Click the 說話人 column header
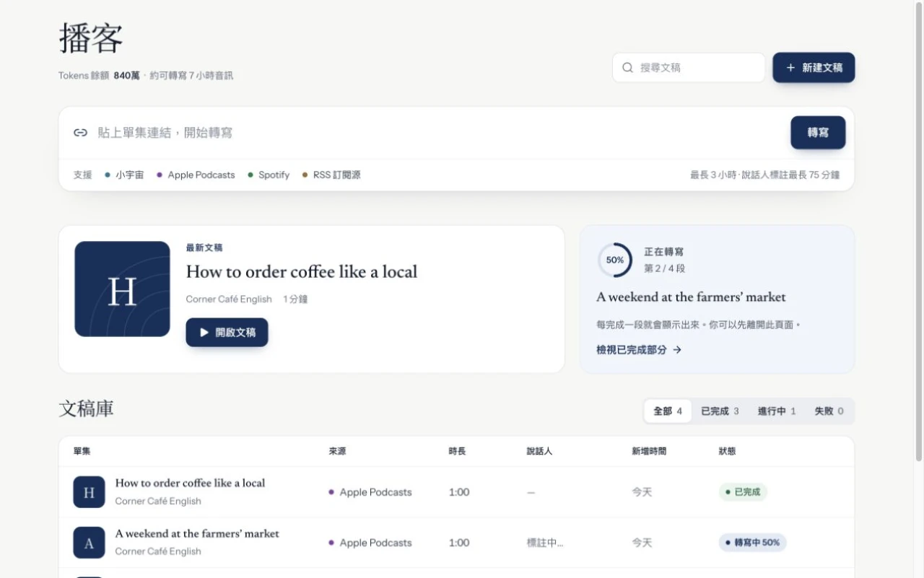 539,452
